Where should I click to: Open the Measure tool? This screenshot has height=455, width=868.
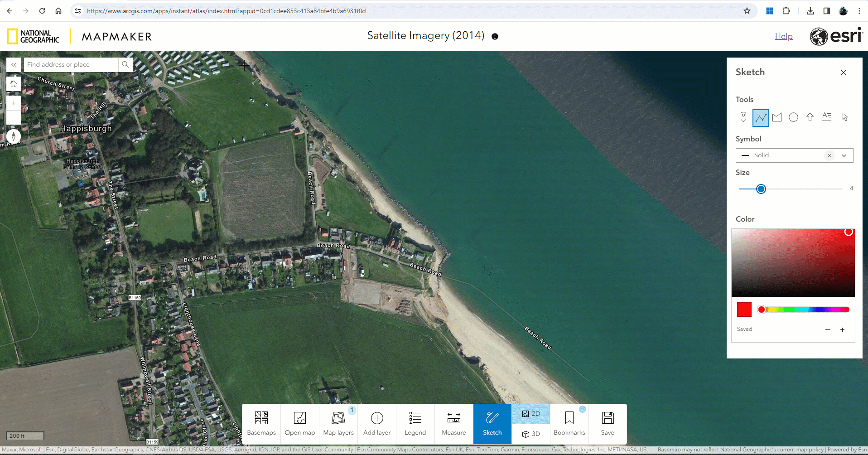point(453,423)
